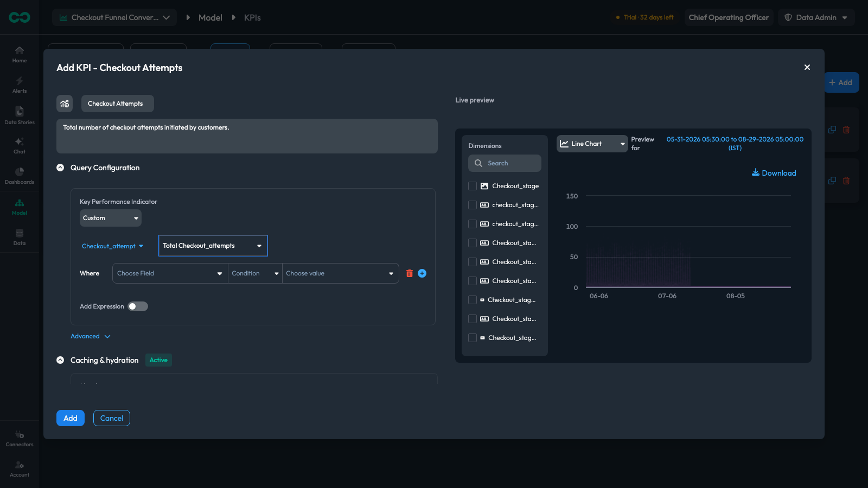The width and height of the screenshot is (868, 488).
Task: Add another Where condition with plus icon
Action: click(422, 273)
